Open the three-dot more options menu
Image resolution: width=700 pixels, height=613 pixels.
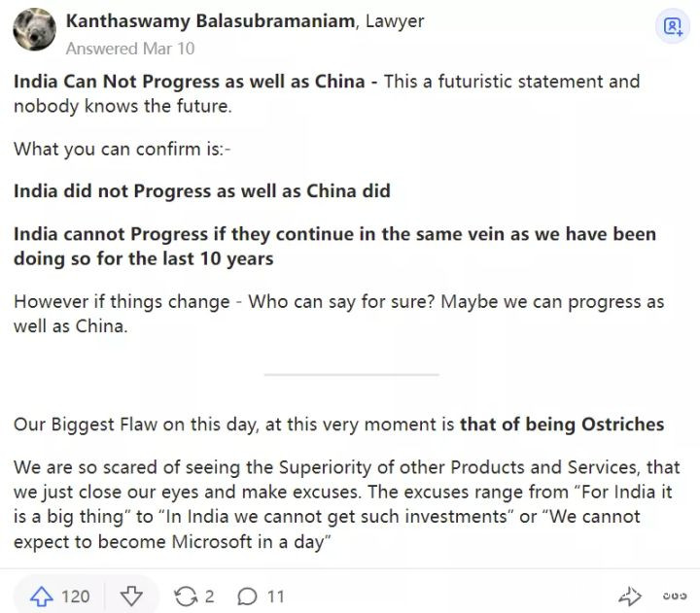[674, 596]
